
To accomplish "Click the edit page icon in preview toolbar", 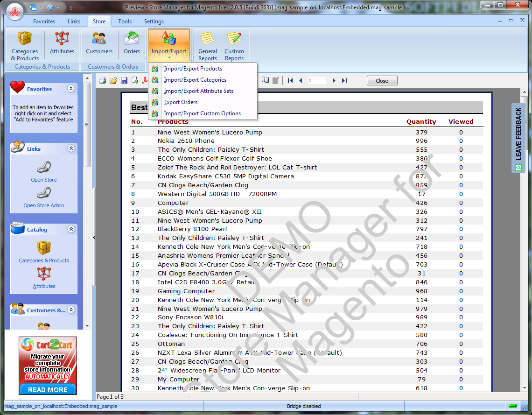I will point(276,80).
